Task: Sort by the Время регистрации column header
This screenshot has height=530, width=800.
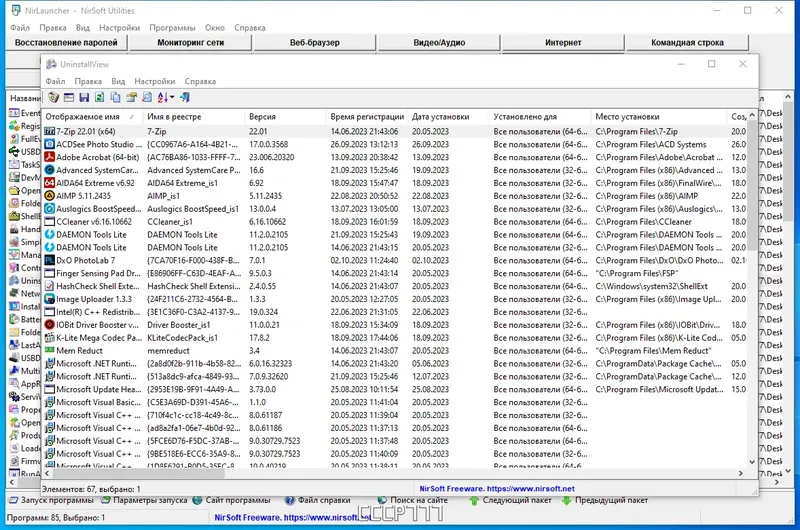Action: (367, 117)
